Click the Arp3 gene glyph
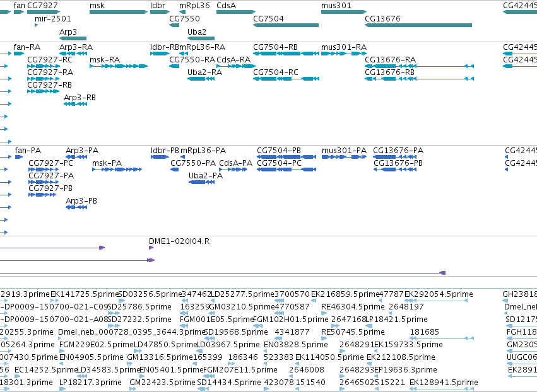Viewport: 537px width, 392px height. pos(73,38)
